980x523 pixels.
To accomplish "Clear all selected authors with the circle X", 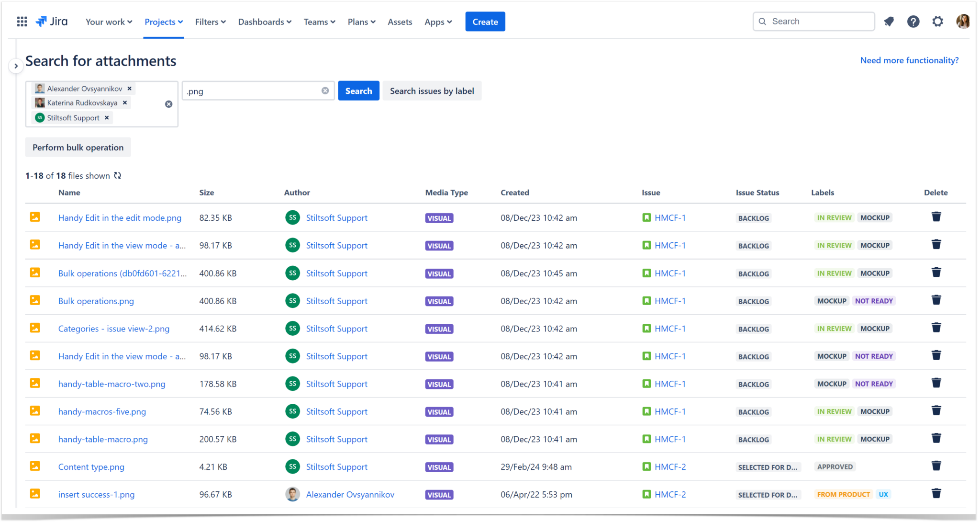I will click(168, 104).
